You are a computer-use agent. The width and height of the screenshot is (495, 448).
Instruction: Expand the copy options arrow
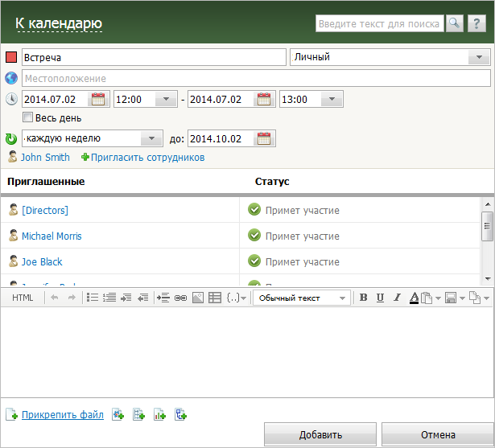coord(486,298)
